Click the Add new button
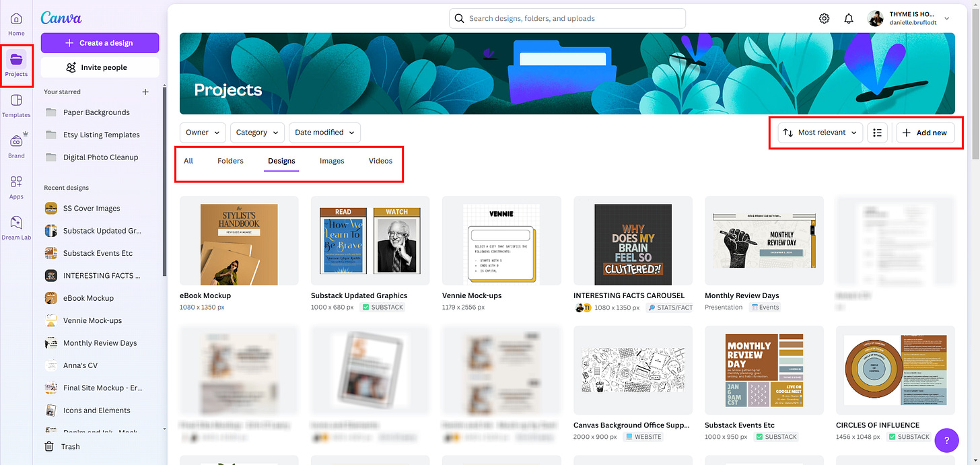 click(x=925, y=133)
